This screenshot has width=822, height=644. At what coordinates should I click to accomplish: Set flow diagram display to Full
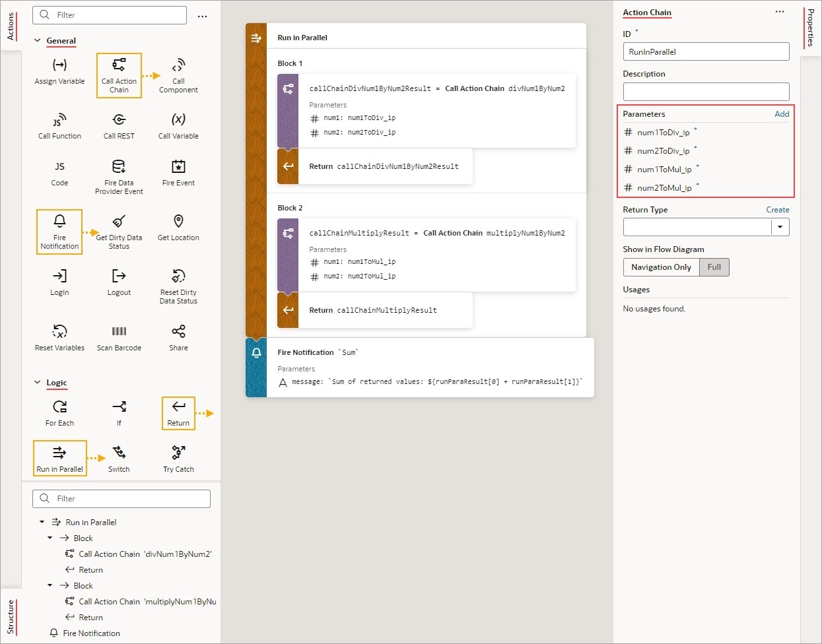point(714,267)
